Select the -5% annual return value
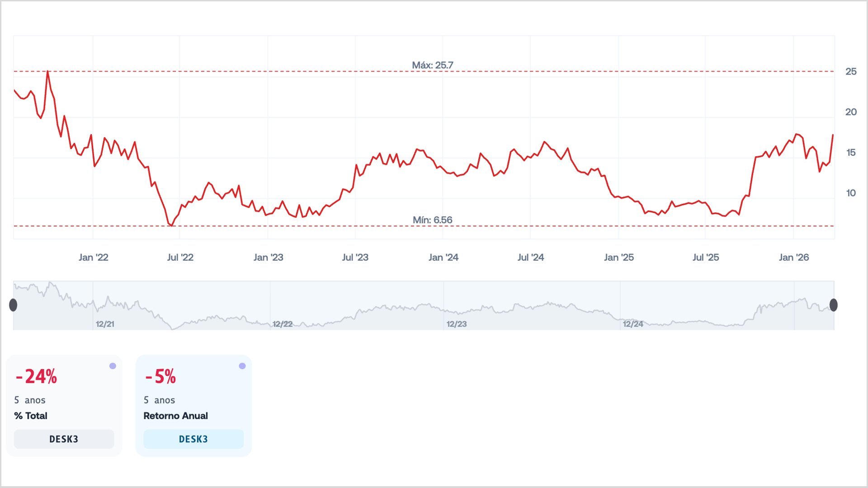This screenshot has width=868, height=488. 160,376
